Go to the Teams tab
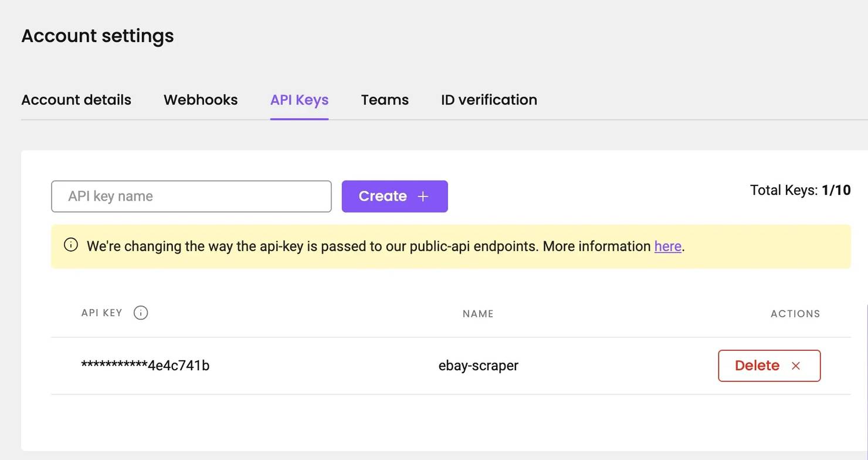This screenshot has height=460, width=868. [385, 100]
